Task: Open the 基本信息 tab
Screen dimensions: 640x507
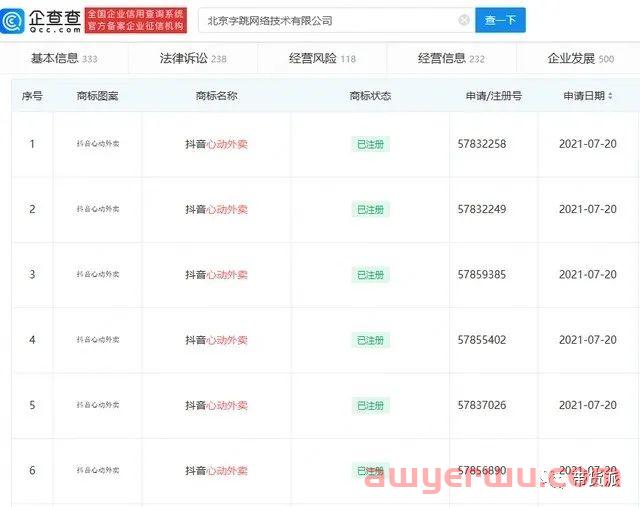Action: pyautogui.click(x=64, y=58)
